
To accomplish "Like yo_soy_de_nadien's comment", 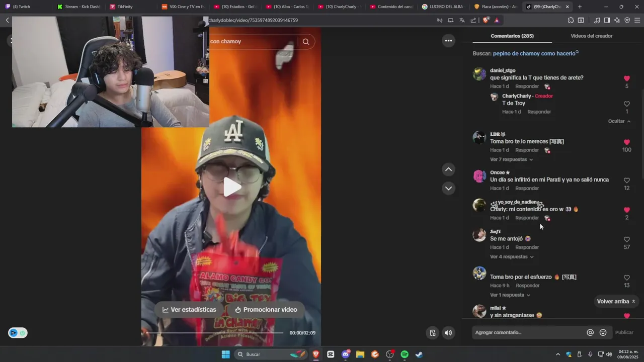I will coord(626,210).
